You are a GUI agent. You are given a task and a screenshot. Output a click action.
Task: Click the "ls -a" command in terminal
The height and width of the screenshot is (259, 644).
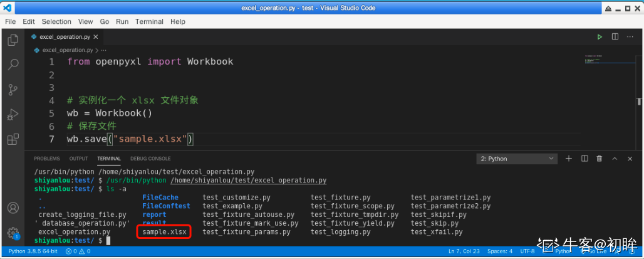pos(117,189)
